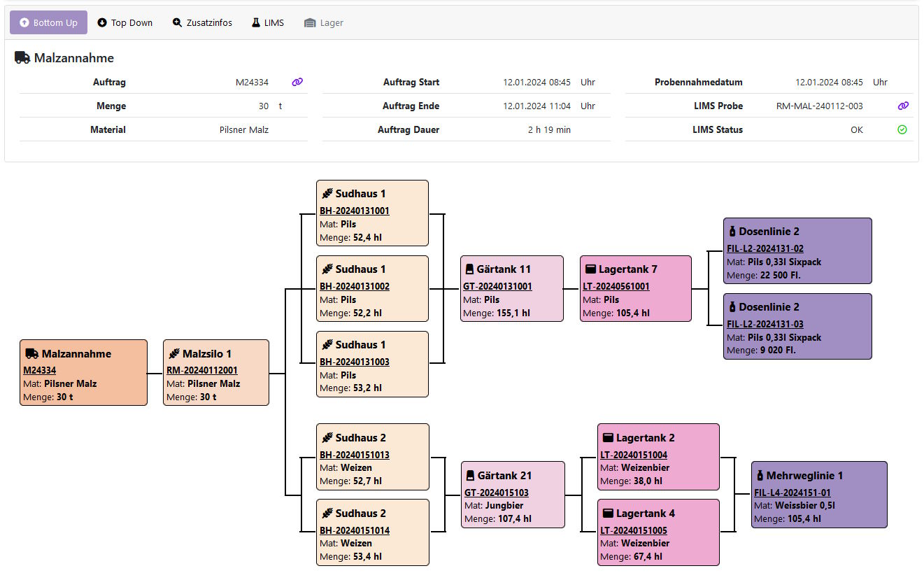Click the truck icon in the Malzannahme flow node
Screen dimensions: 924x580
(31, 354)
